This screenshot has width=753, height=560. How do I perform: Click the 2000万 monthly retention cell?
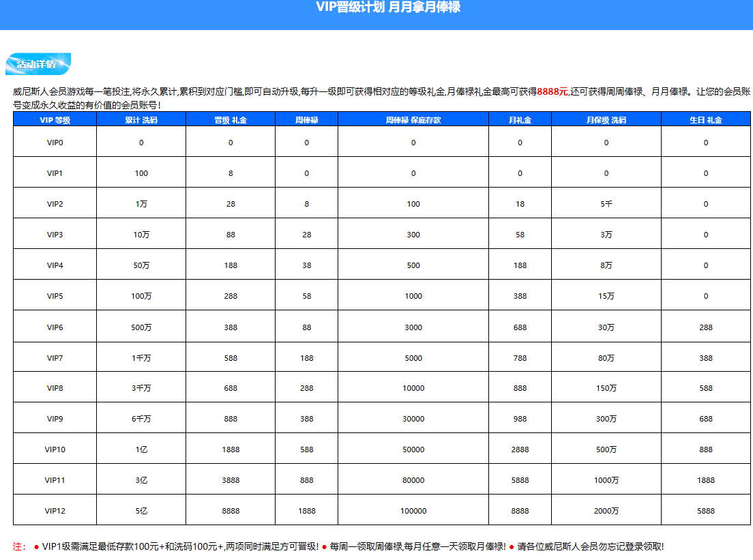pyautogui.click(x=606, y=510)
